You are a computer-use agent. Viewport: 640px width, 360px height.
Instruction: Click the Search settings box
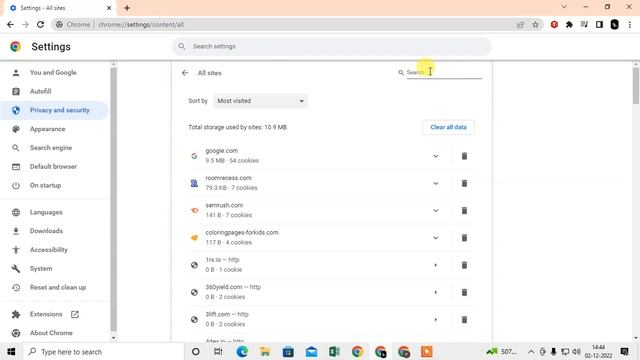[x=331, y=47]
